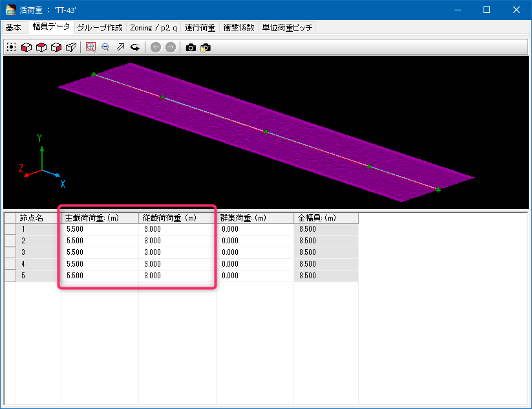The image size is (532, 409).
Task: Click node name cell 5
Action: click(x=38, y=276)
